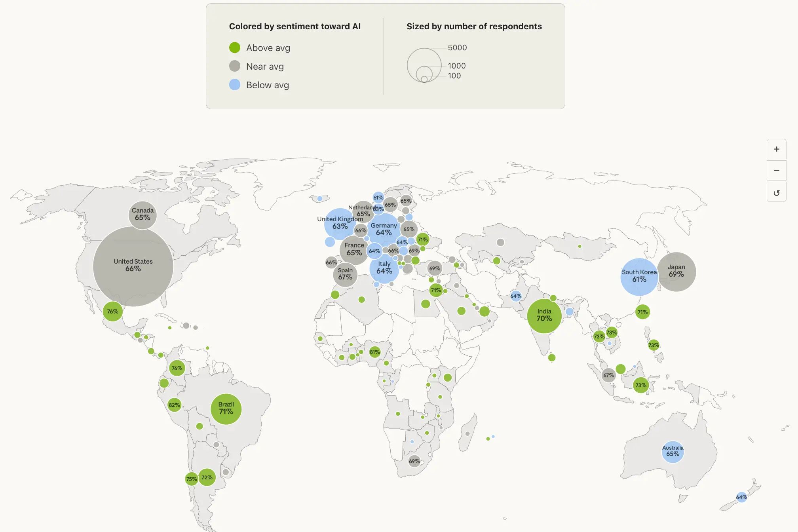
Task: Select the Canada 65% bubble
Action: click(x=142, y=215)
